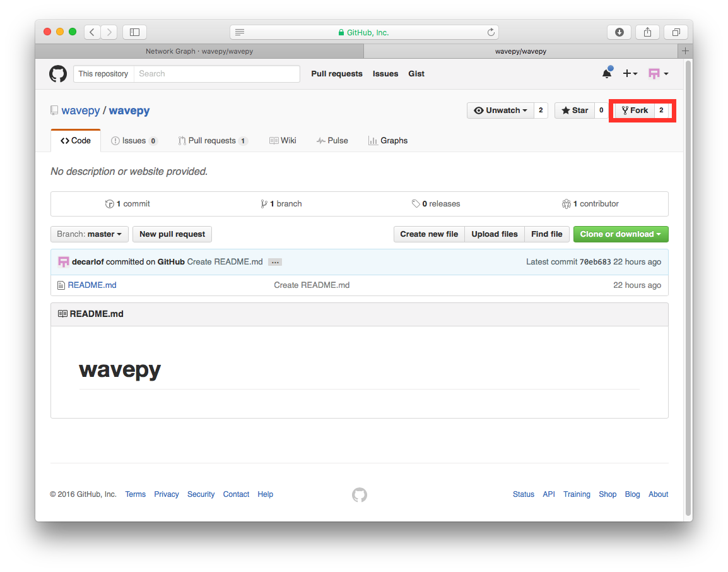This screenshot has width=728, height=572.
Task: View the 0 releases link
Action: pyautogui.click(x=436, y=203)
